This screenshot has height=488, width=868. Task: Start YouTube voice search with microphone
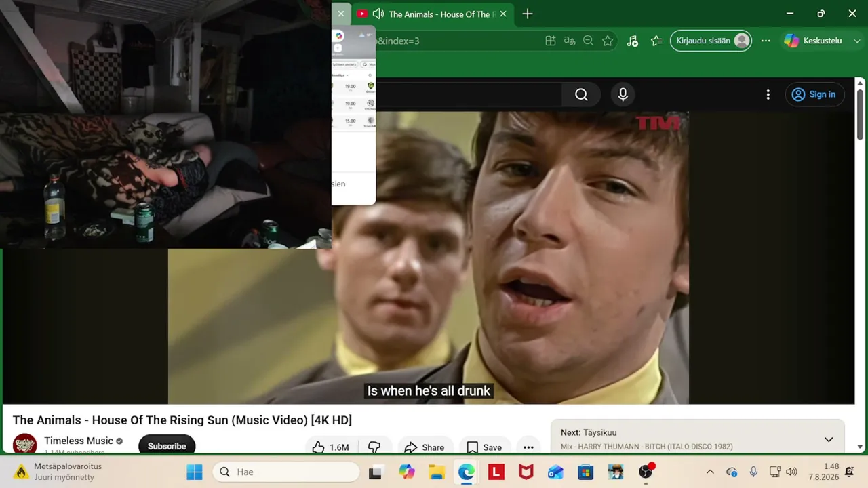[x=623, y=95]
